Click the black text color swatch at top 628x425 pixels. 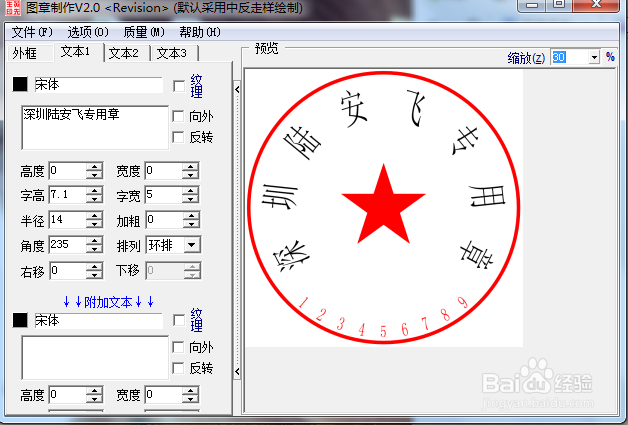[x=20, y=84]
